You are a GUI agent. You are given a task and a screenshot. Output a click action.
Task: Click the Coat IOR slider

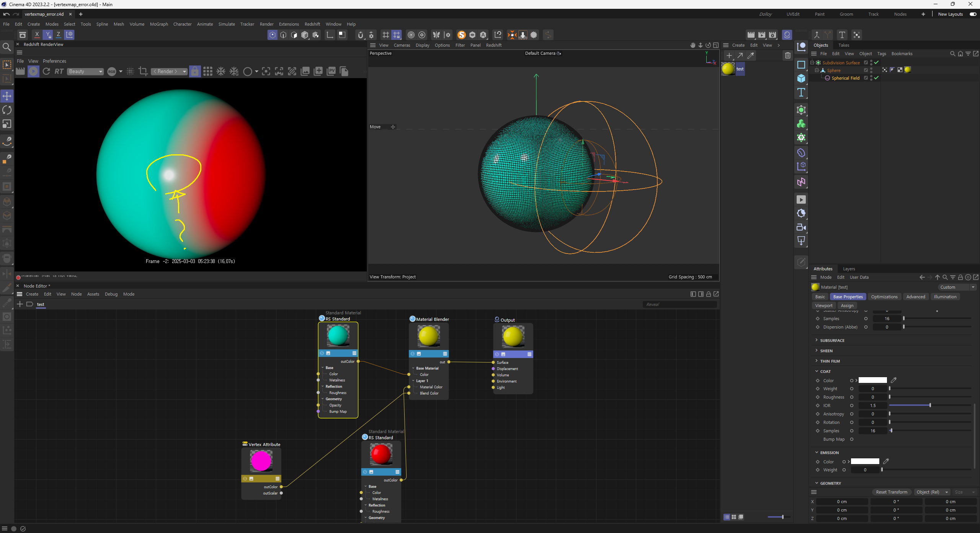coord(930,405)
